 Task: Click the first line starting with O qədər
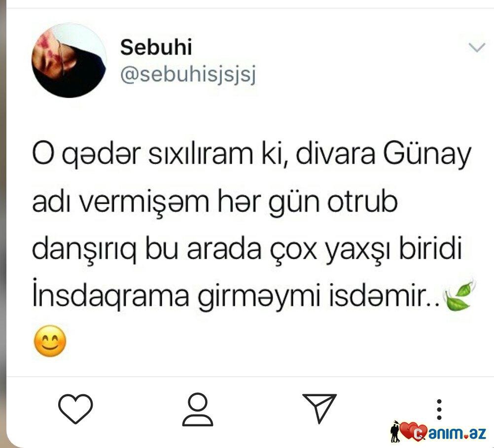click(252, 155)
